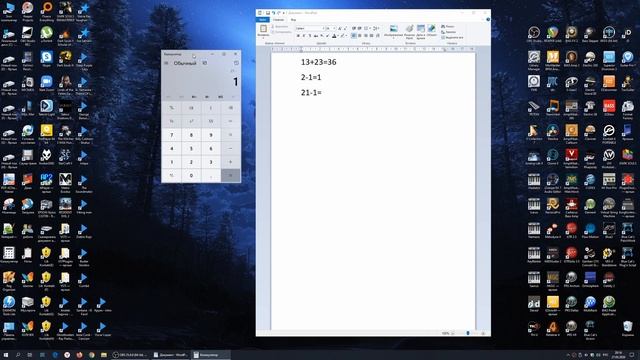This screenshot has height=360, width=640.
Task: Toggle subscript formatting in WordPad
Action: click(322, 36)
